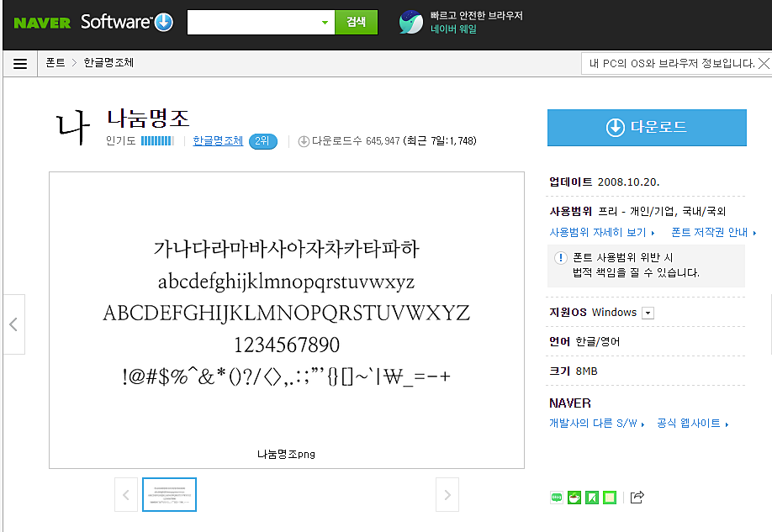Click the Software download logo

(127, 22)
